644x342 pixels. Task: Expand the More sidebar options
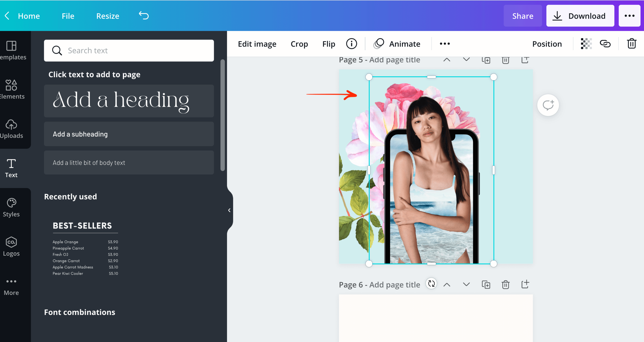click(11, 285)
